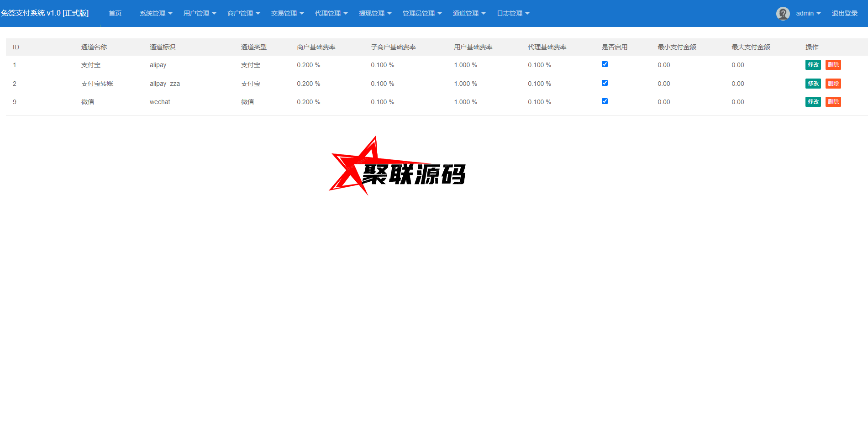This screenshot has height=426, width=868.
Task: Click the 最大支付金额 column header
Action: pyautogui.click(x=751, y=47)
